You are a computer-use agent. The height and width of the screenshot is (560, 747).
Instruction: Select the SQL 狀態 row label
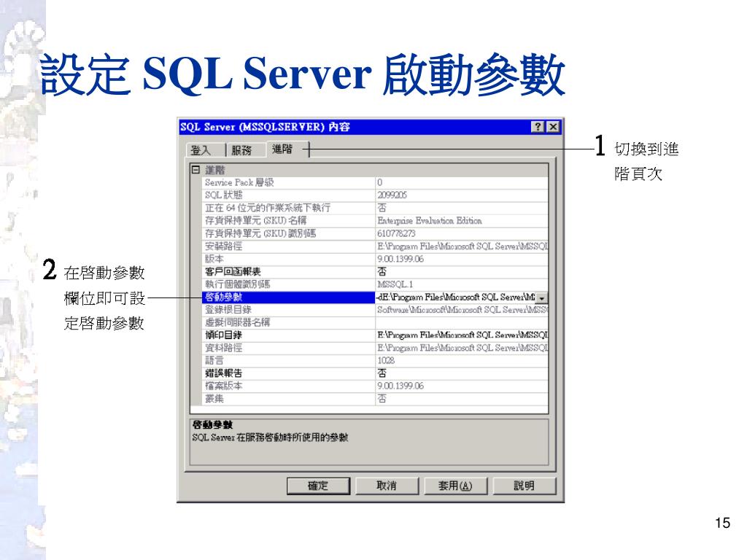click(x=224, y=195)
